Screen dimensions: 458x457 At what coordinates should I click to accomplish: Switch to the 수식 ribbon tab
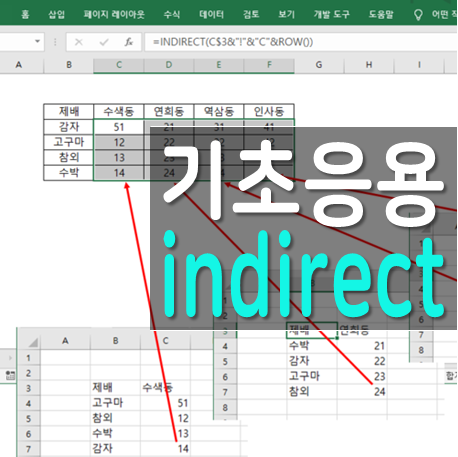click(x=172, y=14)
